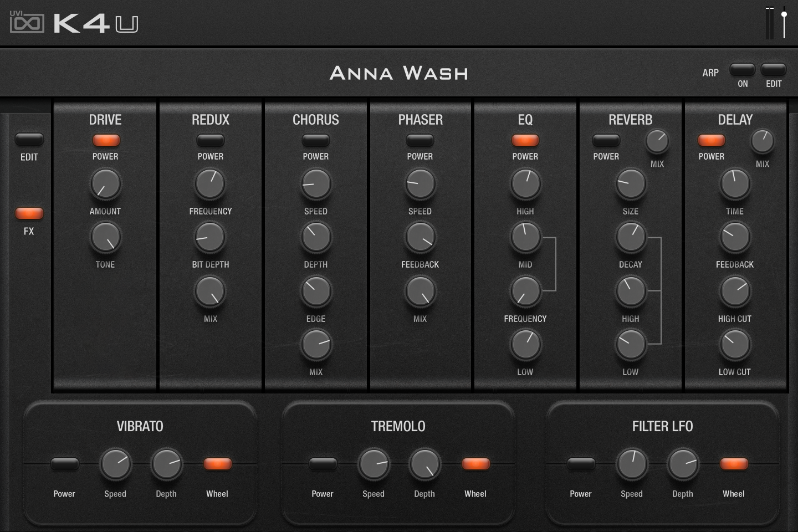Enable the Chorus power switch
Viewport: 798px width, 532px height.
click(x=316, y=140)
